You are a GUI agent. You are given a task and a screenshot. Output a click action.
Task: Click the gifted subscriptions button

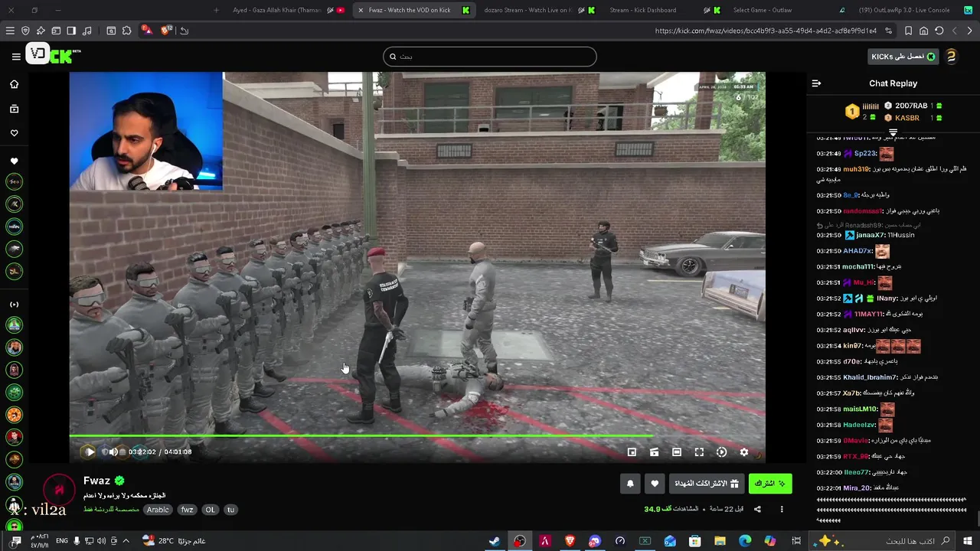point(706,484)
